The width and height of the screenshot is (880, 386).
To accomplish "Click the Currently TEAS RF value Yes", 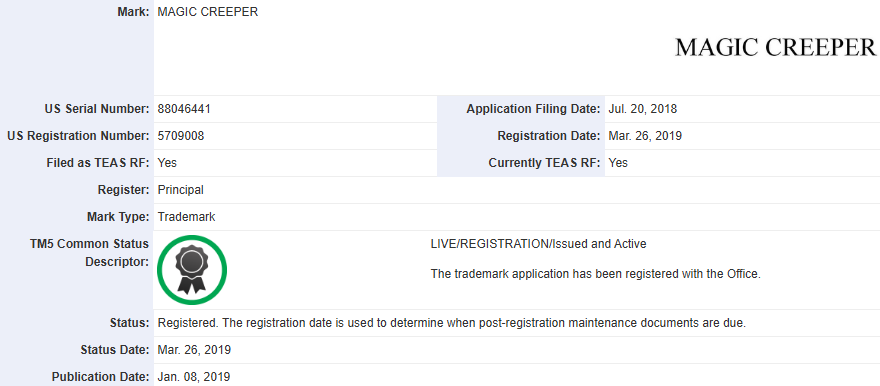I will [x=618, y=163].
